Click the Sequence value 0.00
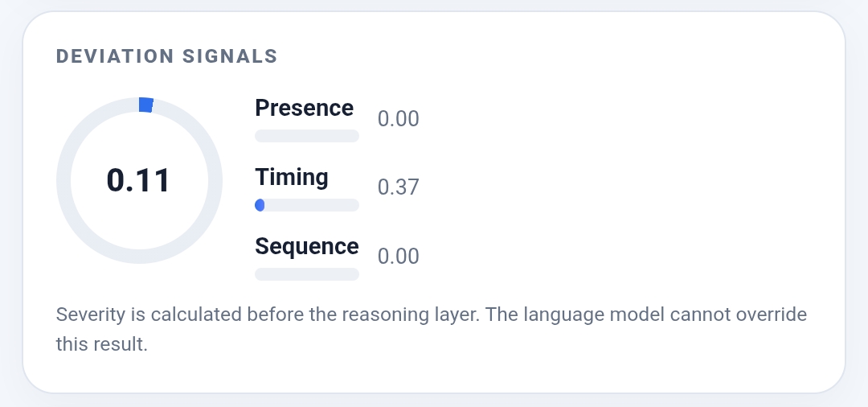Image resolution: width=868 pixels, height=407 pixels. (398, 257)
